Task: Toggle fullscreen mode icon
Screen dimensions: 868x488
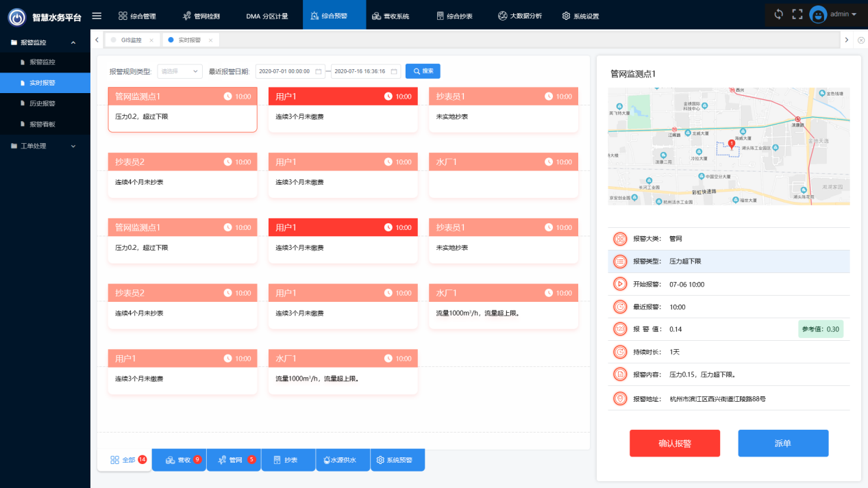Action: point(797,14)
